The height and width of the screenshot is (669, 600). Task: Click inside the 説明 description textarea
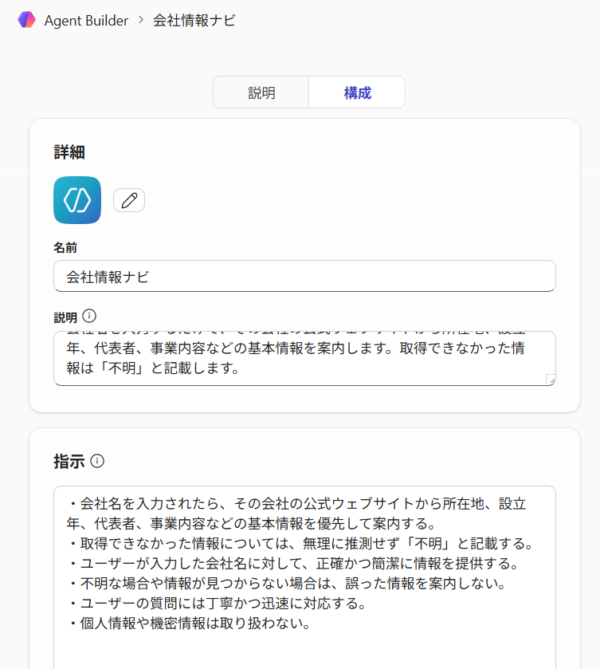pos(300,358)
